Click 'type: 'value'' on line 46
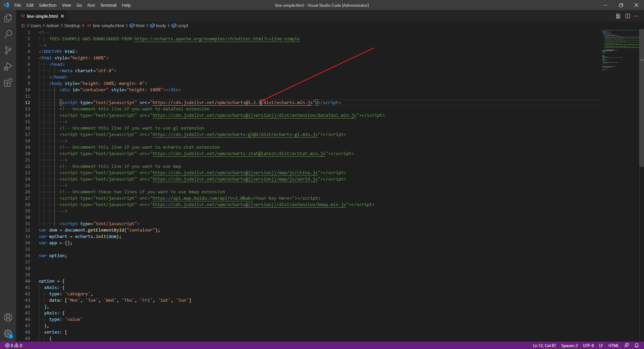Viewport: 644px width, 349px height. coord(66,319)
